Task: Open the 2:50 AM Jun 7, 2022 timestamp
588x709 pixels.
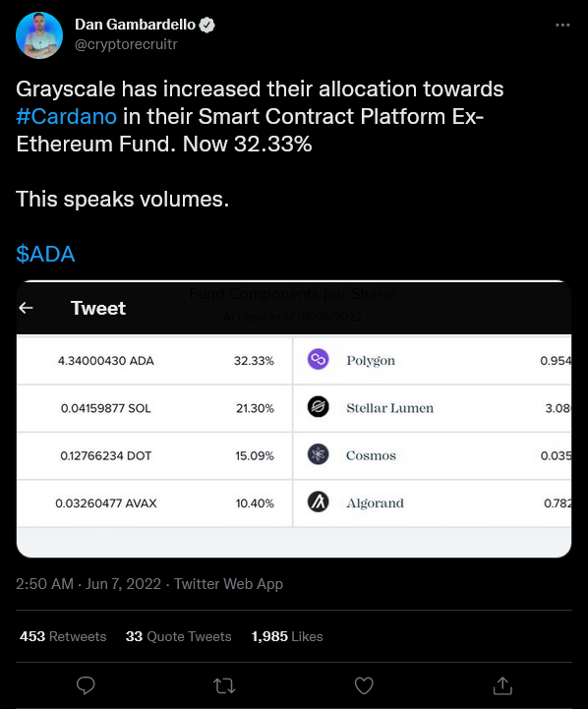Action: 88,584
